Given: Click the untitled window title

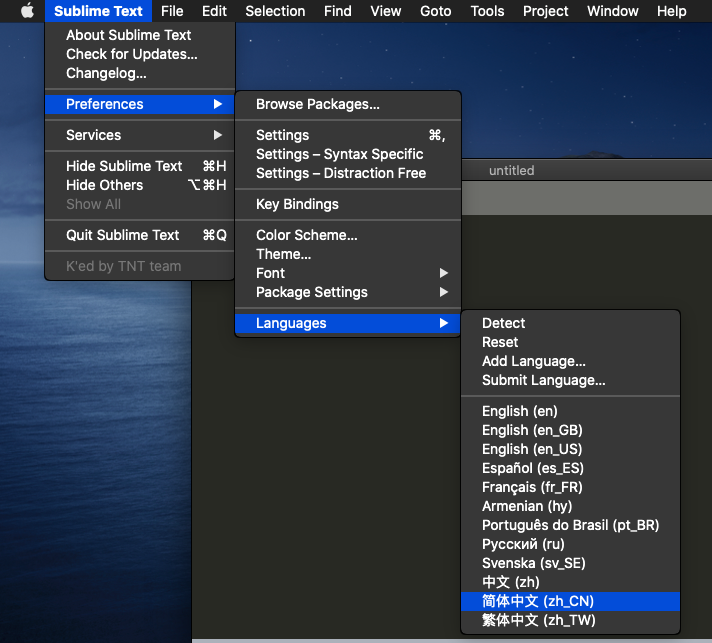Looking at the screenshot, I should 511,171.
